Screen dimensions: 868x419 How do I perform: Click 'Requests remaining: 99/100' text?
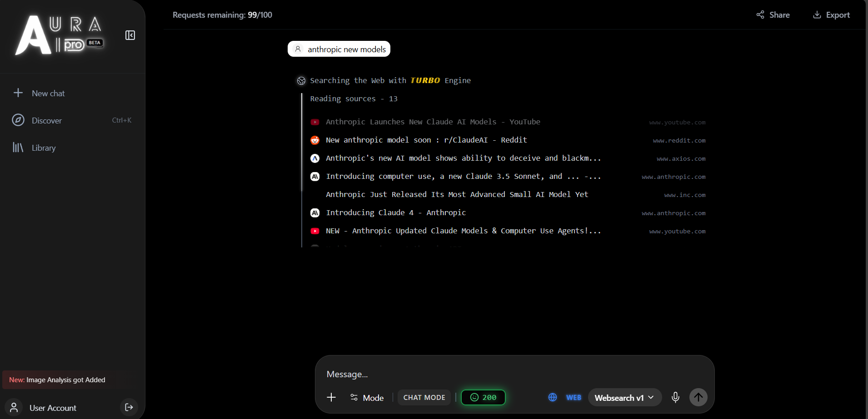[222, 15]
